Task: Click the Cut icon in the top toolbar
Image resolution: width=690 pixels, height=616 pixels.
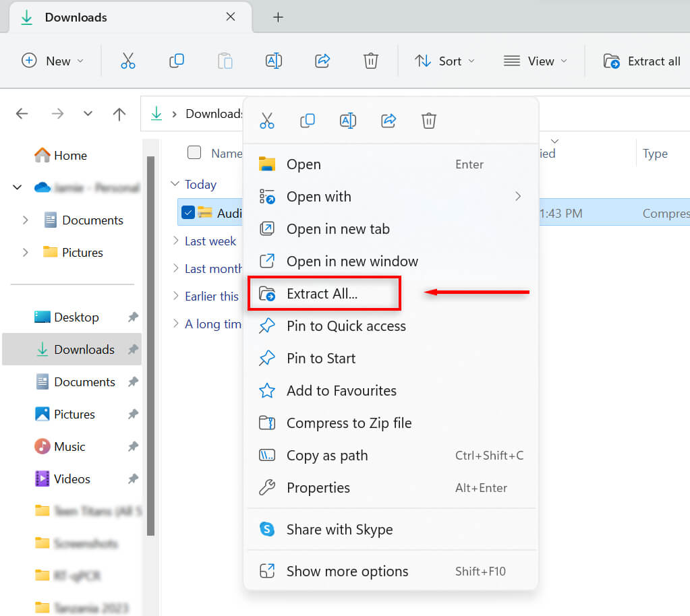Action: 128,61
